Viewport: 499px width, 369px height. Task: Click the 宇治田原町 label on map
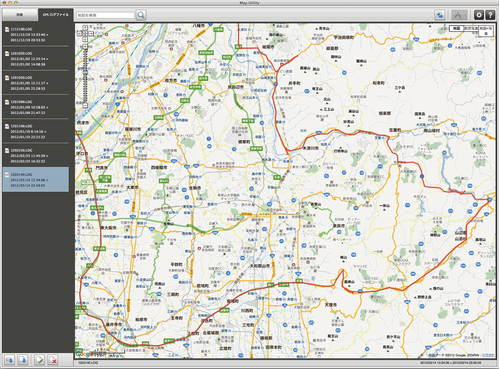click(343, 38)
